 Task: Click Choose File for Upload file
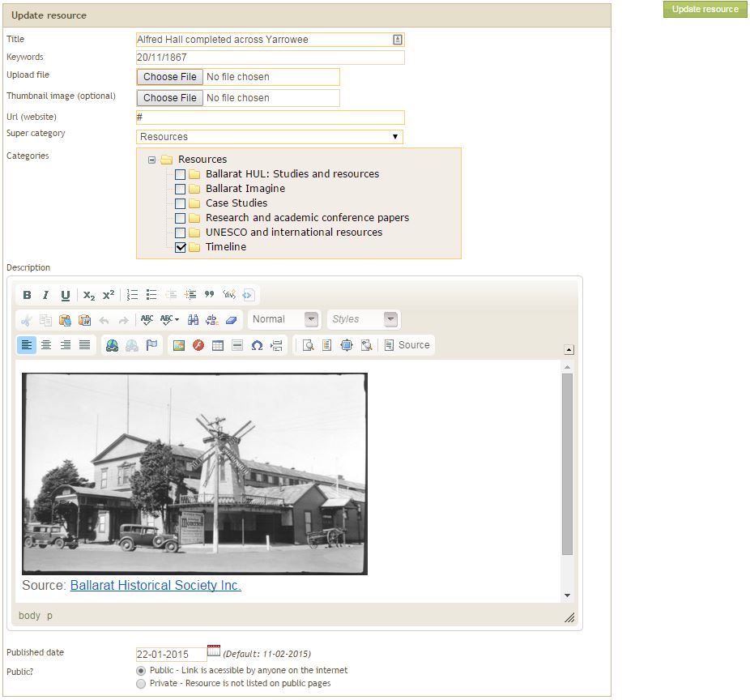[x=170, y=77]
